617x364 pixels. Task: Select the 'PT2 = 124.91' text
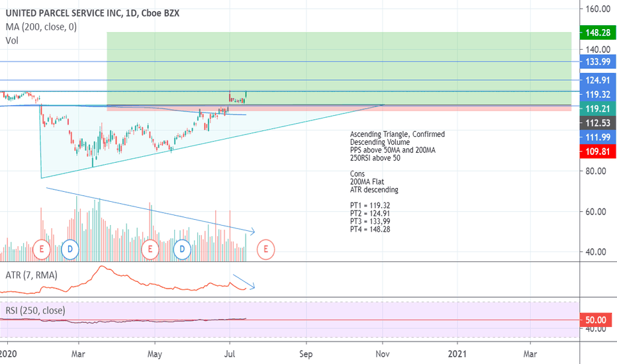[x=370, y=213]
